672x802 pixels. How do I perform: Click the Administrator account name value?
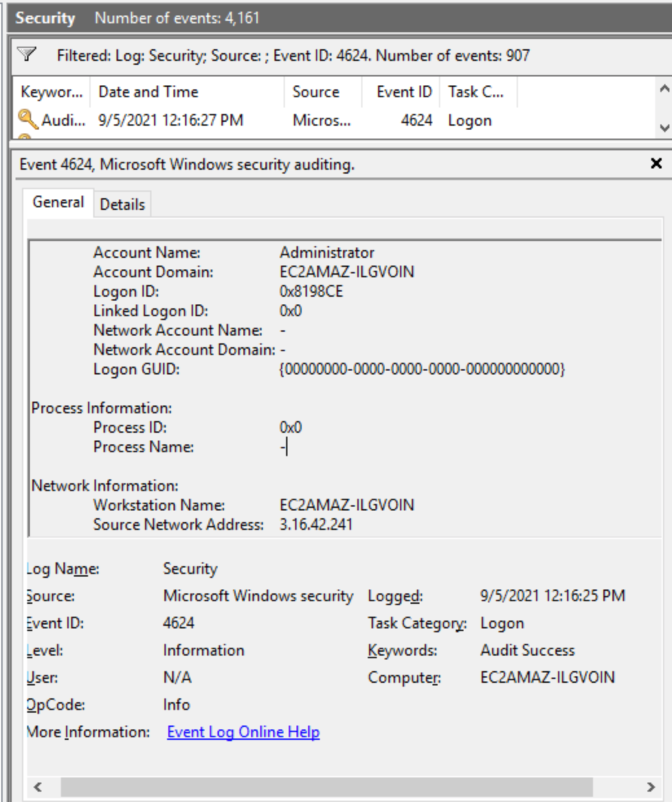(x=327, y=253)
